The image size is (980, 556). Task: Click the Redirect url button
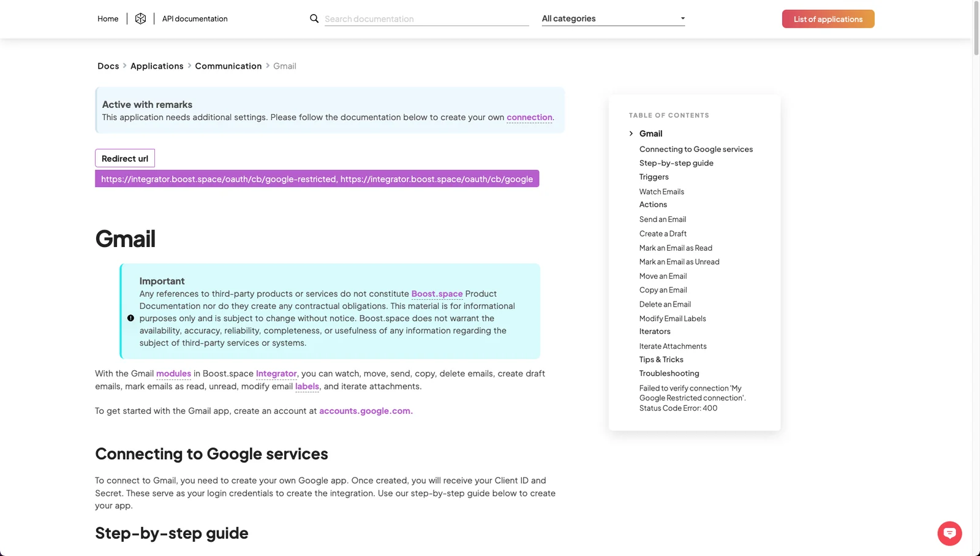[125, 158]
